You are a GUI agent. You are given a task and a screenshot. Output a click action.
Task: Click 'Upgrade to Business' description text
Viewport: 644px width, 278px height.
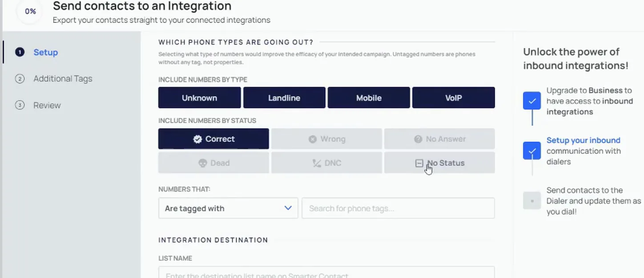pyautogui.click(x=589, y=101)
